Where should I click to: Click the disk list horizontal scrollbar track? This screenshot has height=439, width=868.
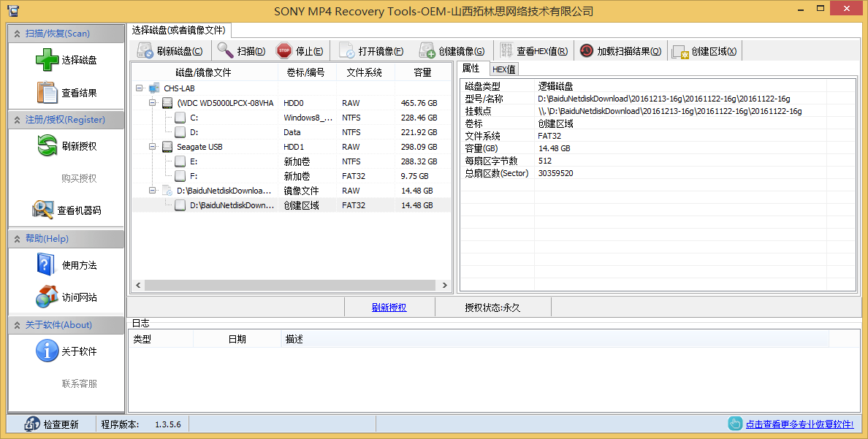click(291, 285)
